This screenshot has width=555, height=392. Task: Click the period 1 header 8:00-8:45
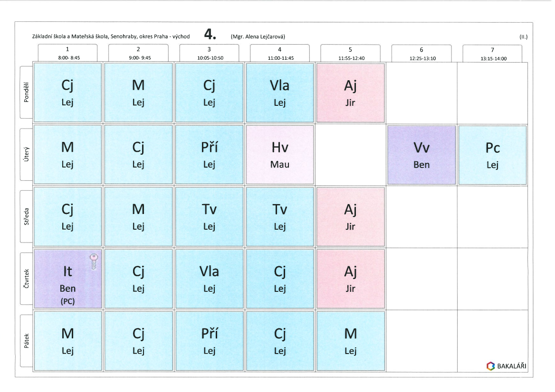pyautogui.click(x=67, y=53)
